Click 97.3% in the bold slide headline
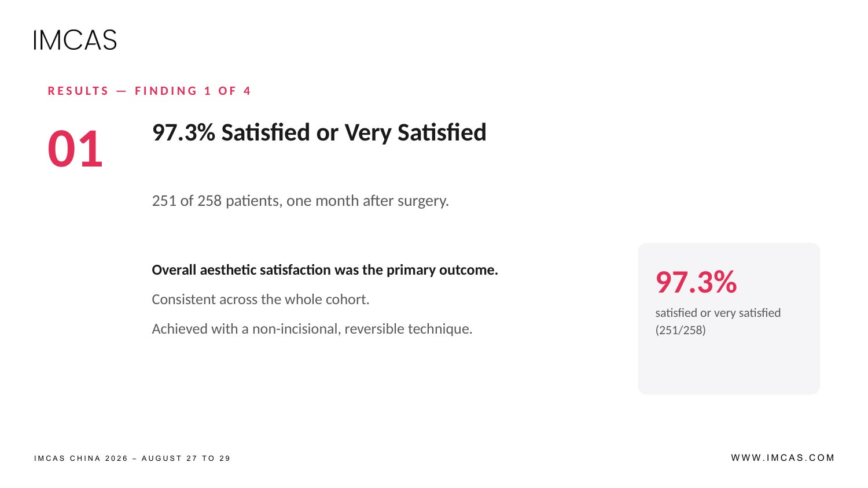The width and height of the screenshot is (868, 488). (x=183, y=132)
